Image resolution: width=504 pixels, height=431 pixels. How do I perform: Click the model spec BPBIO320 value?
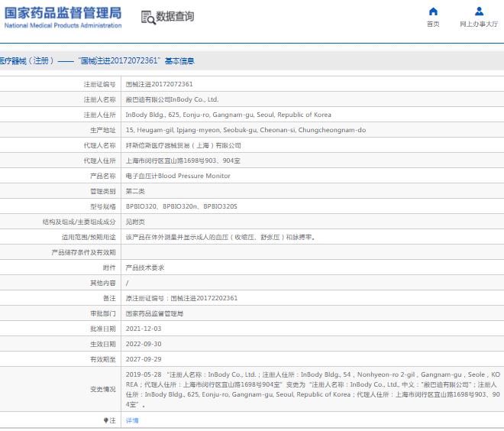click(x=181, y=206)
